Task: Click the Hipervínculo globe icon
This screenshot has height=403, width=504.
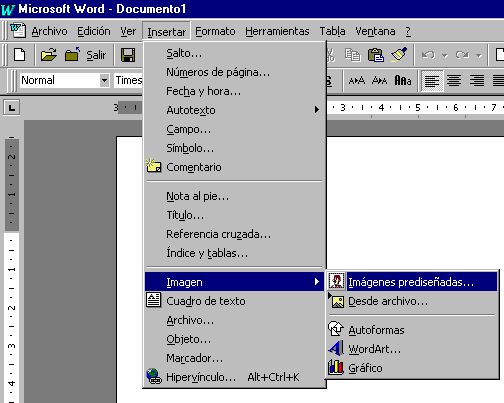Action: pos(154,376)
